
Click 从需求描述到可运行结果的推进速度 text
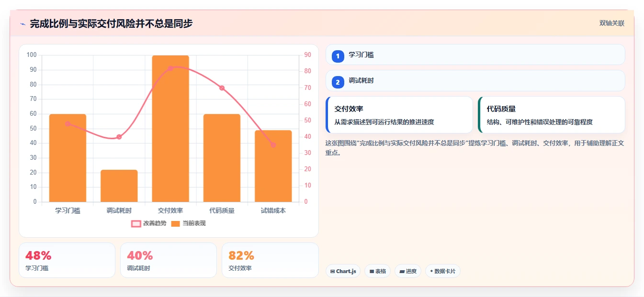(384, 122)
